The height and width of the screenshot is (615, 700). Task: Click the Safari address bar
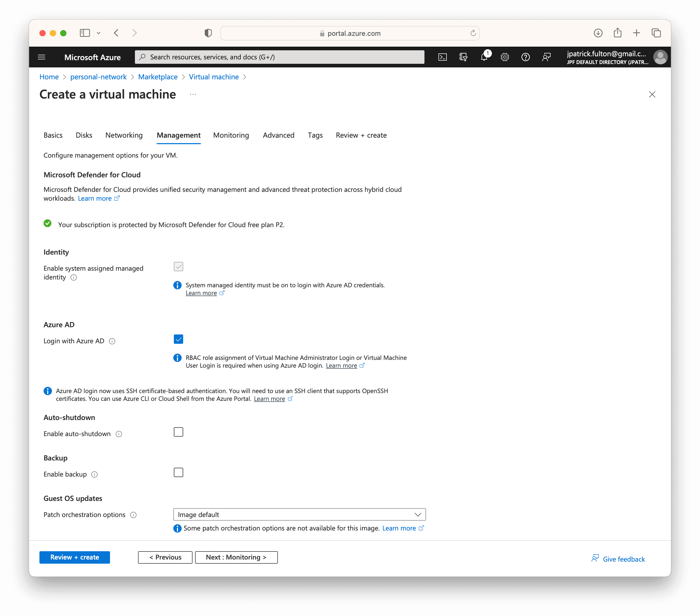(x=350, y=33)
